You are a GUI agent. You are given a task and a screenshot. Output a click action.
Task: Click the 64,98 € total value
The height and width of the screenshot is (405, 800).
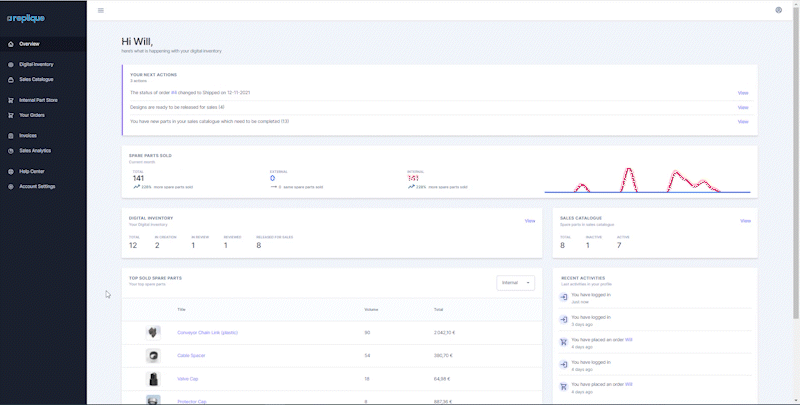(442, 379)
